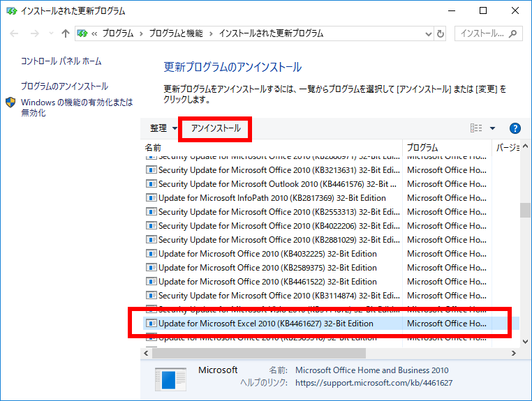
Task: Click the breadcrumb chevron before プログラム
Action: point(94,33)
